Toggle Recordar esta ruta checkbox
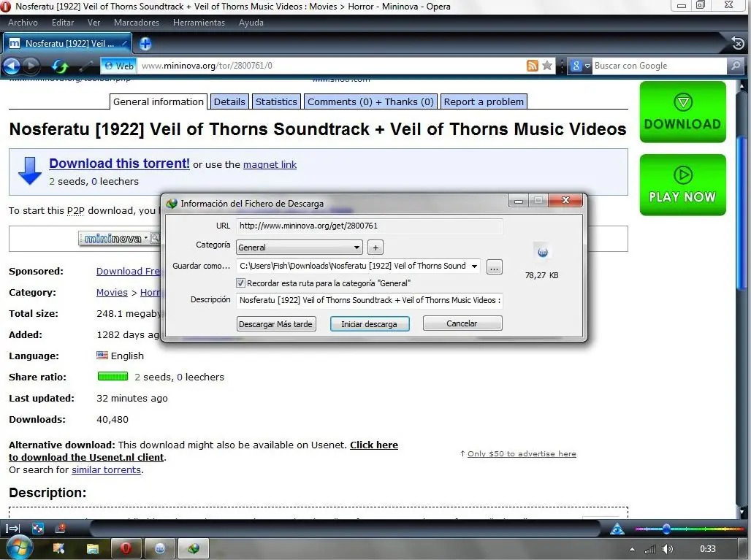 click(240, 283)
